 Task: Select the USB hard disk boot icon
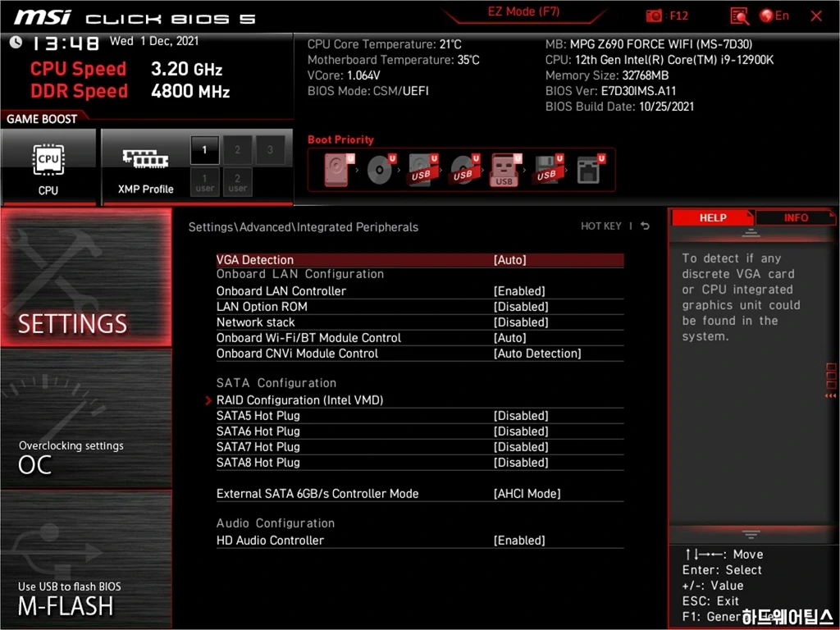click(422, 170)
